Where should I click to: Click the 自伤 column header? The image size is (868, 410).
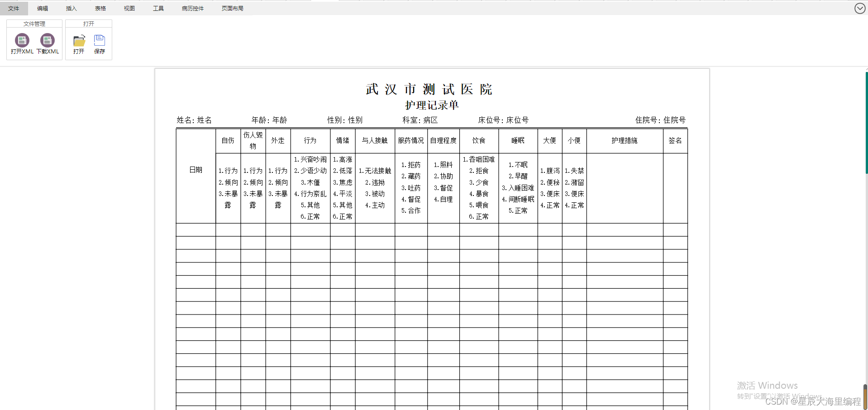228,141
